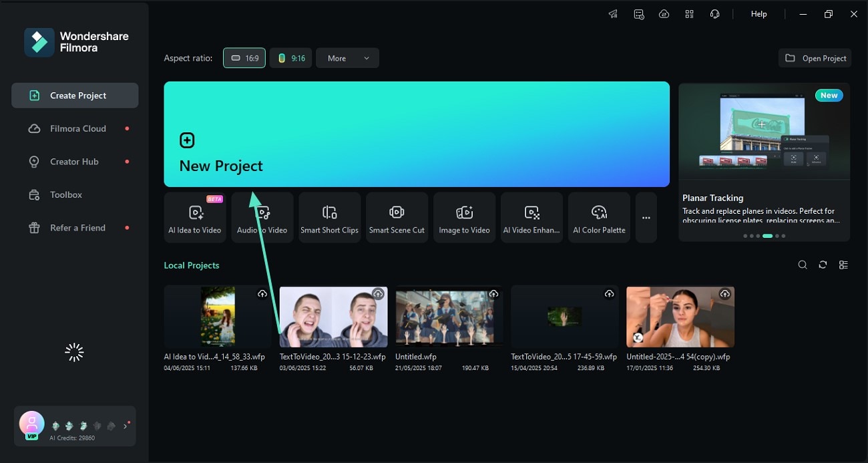Screen dimensions: 868x463
Task: Click the Local Projects heading
Action: click(192, 265)
